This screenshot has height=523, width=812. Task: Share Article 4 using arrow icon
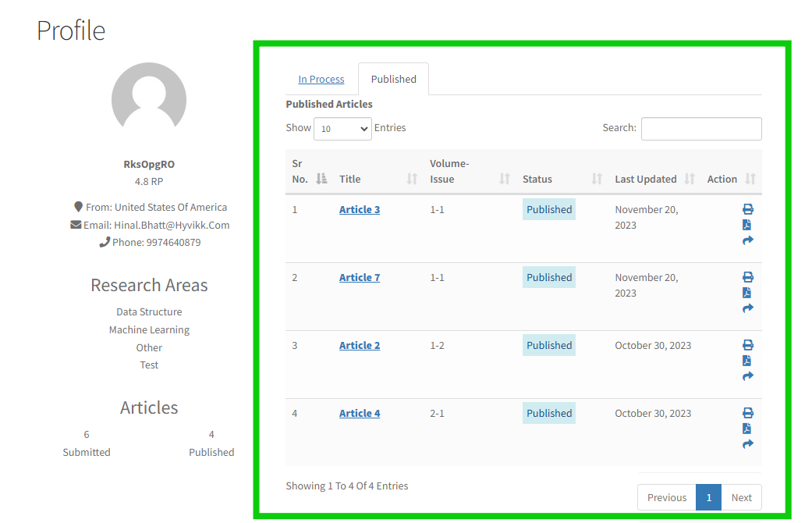click(747, 444)
